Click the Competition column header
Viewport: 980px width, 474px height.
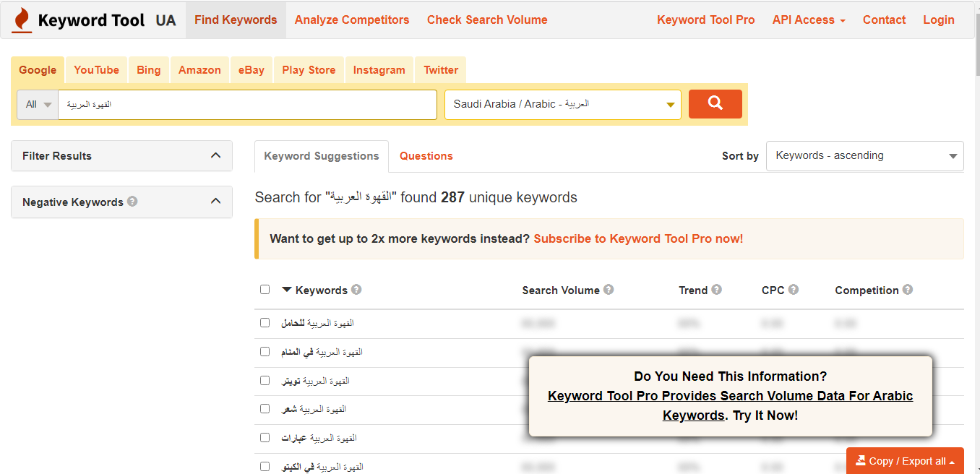[867, 290]
